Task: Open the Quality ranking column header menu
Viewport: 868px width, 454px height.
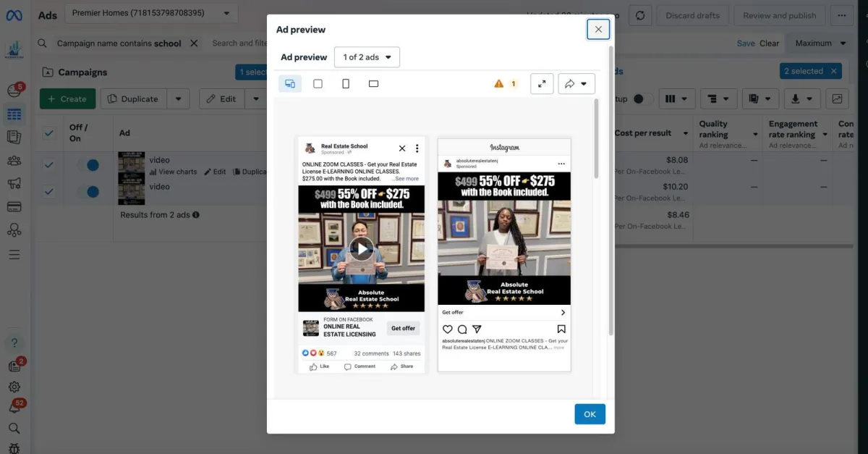Action: coord(755,135)
